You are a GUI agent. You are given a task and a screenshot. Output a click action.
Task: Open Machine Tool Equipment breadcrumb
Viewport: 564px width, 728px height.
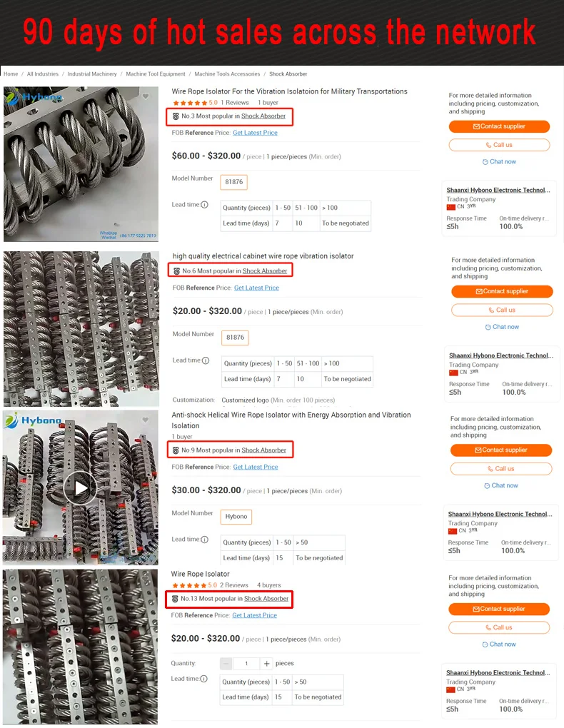coord(156,74)
